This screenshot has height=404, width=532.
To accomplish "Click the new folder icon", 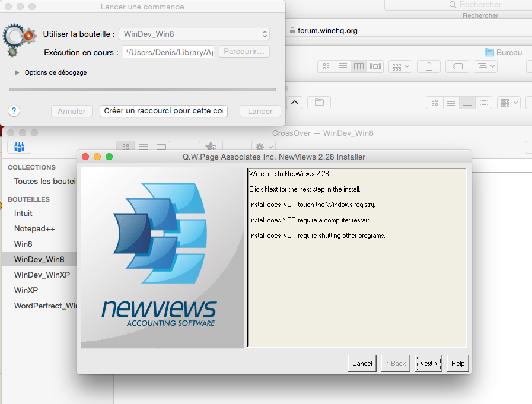I will [319, 102].
